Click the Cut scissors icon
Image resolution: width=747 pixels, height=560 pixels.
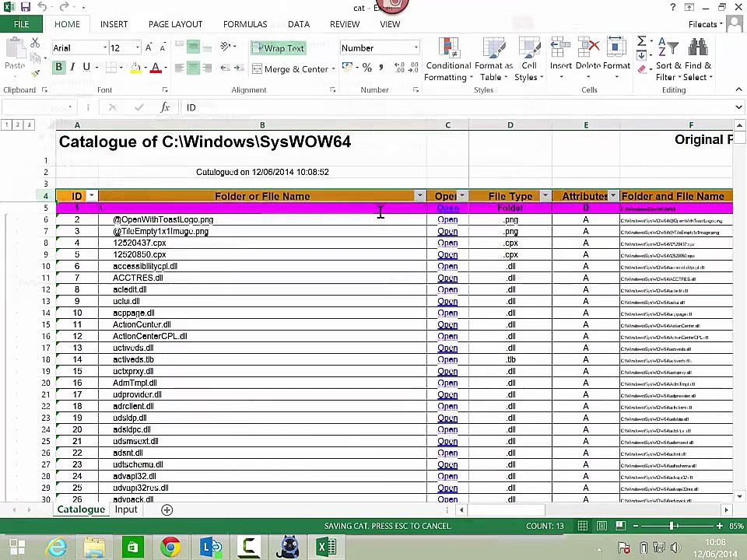coord(35,43)
